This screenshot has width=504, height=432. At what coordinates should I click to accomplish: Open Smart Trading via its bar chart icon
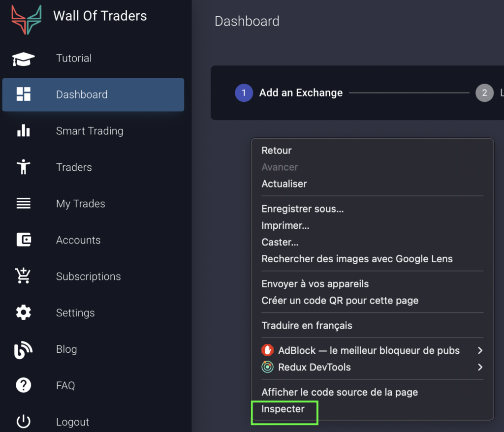coord(23,130)
